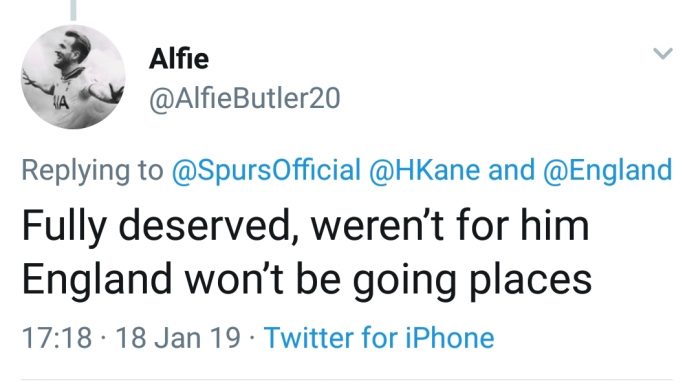
Task: Open Alfie's round profile picture
Action: pos(73,77)
